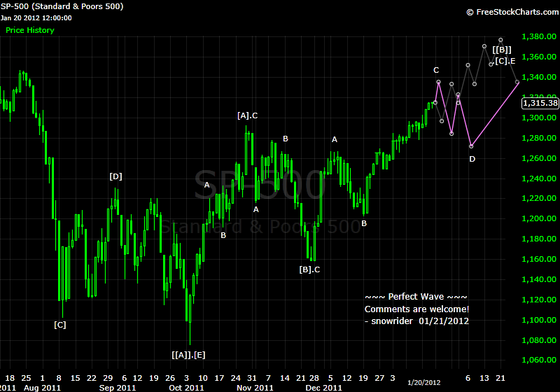Click the 1,340.00 price axis label
Viewport: 560px width, 392px height.
(539, 77)
